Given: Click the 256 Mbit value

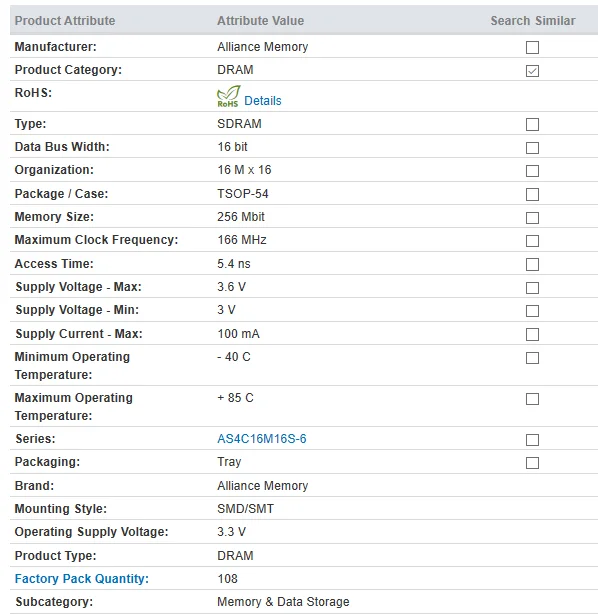Looking at the screenshot, I should pos(241,217).
